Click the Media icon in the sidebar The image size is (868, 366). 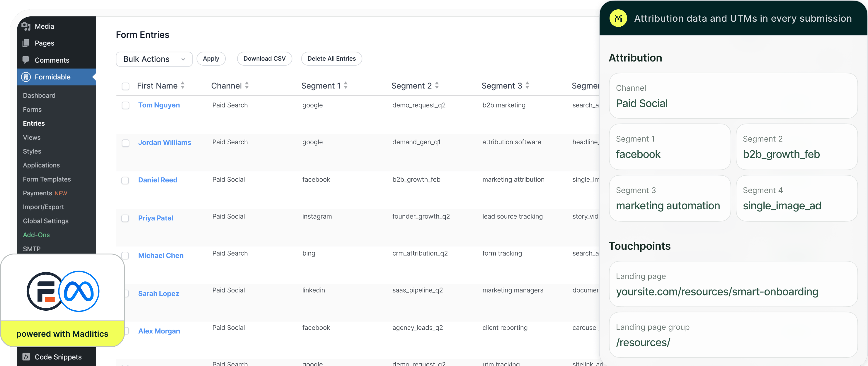26,26
